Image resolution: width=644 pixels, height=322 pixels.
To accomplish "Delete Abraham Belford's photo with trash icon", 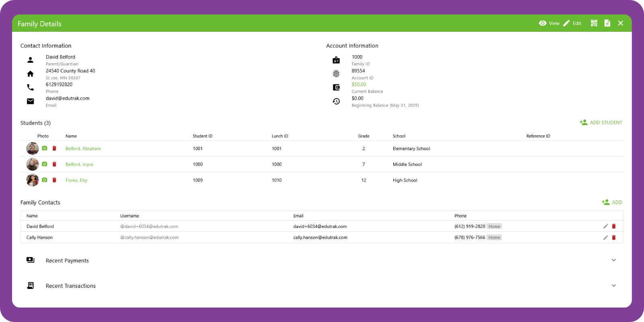I will [54, 148].
